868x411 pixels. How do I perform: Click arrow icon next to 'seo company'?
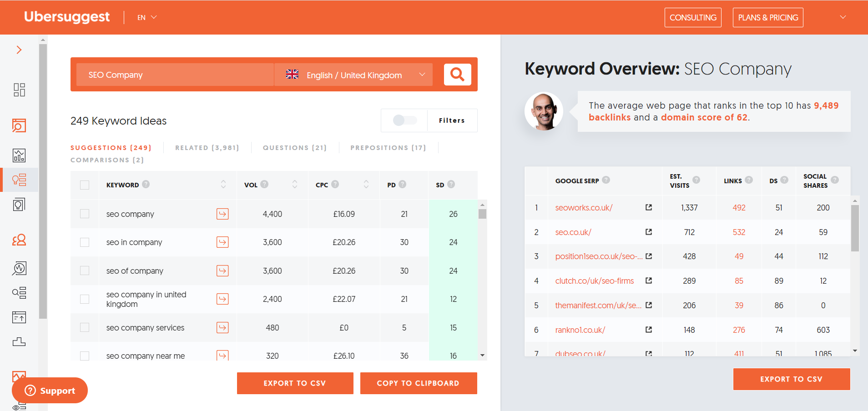[222, 214]
